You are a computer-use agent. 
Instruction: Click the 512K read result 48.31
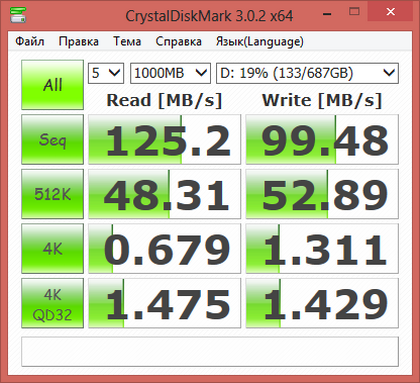pyautogui.click(x=164, y=194)
